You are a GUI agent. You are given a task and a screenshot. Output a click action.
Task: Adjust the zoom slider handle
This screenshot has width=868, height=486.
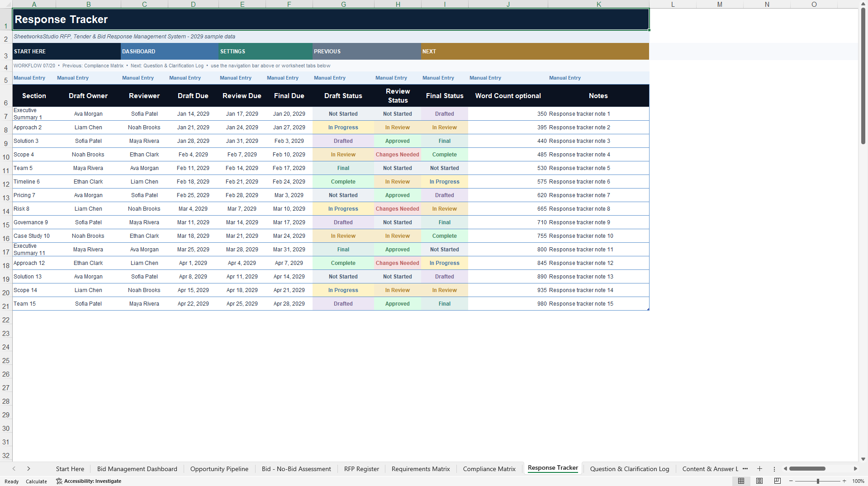[818, 481]
